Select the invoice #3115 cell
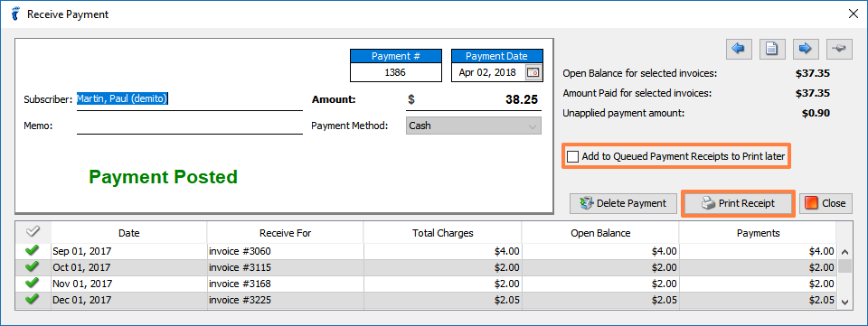 [285, 267]
